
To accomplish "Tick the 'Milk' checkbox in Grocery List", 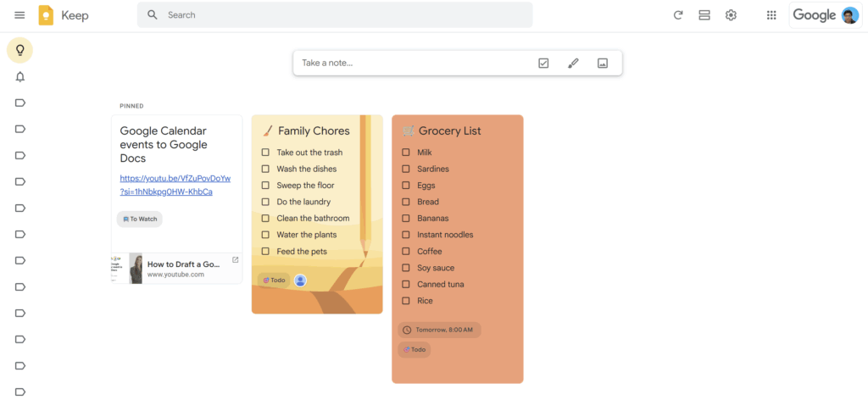I will click(x=406, y=153).
